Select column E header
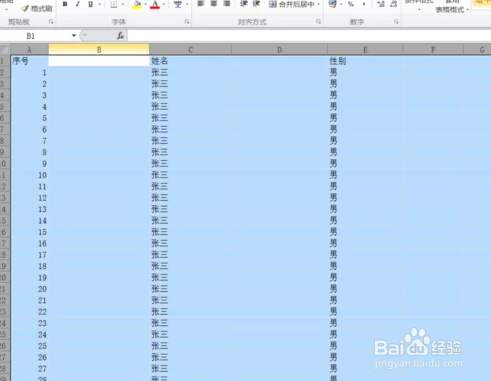The width and height of the screenshot is (491, 381). (365, 50)
